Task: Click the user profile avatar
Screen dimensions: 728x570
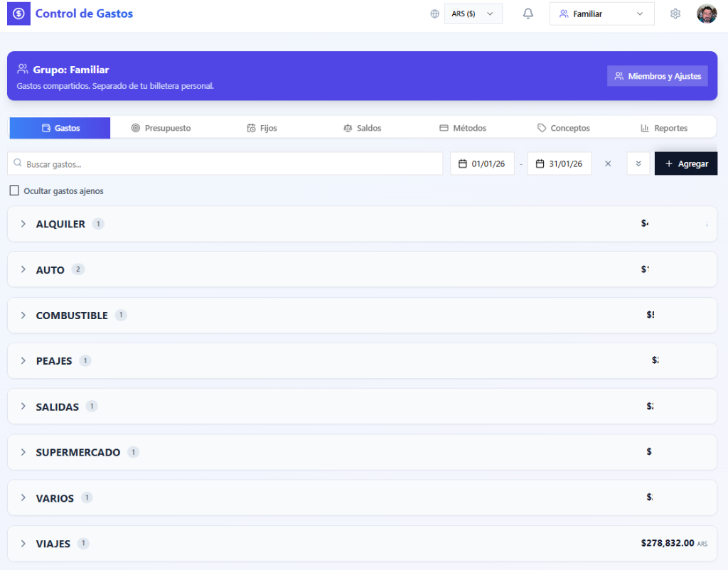Action: tap(707, 14)
